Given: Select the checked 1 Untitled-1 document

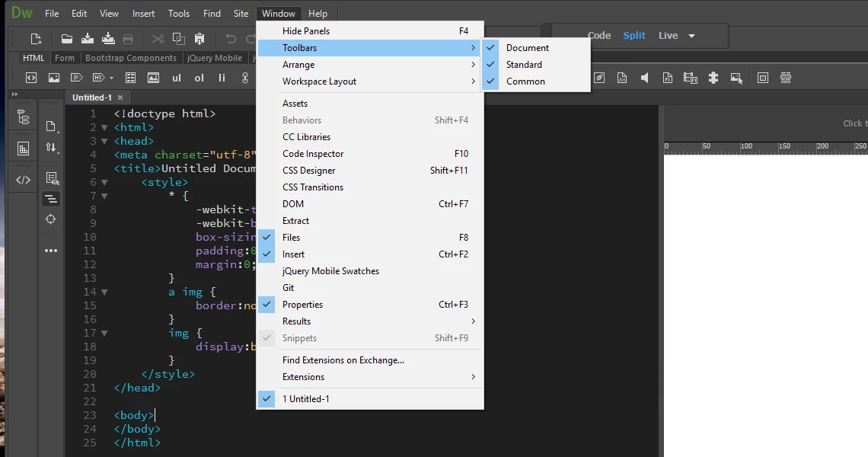Looking at the screenshot, I should [x=370, y=398].
